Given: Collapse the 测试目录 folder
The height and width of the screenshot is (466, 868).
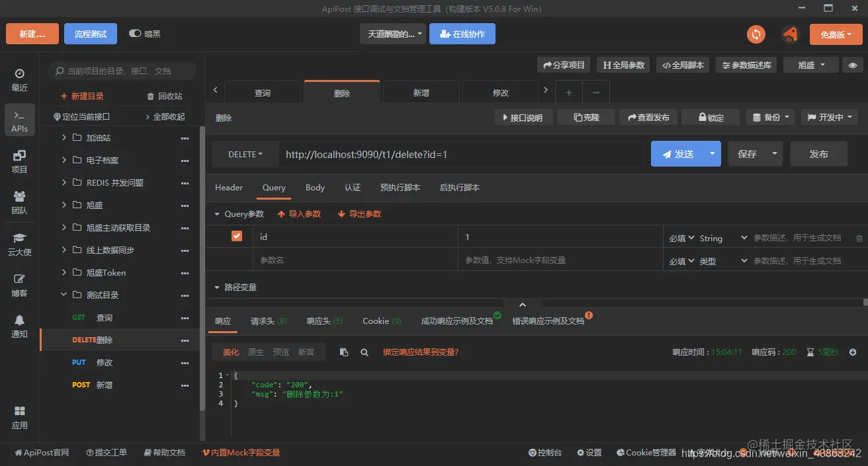Looking at the screenshot, I should pyautogui.click(x=64, y=295).
